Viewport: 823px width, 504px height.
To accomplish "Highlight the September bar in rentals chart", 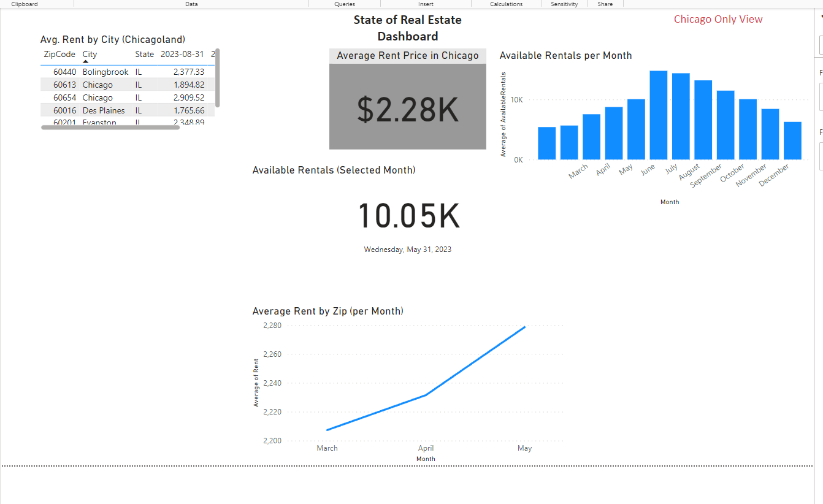I will coord(725,125).
